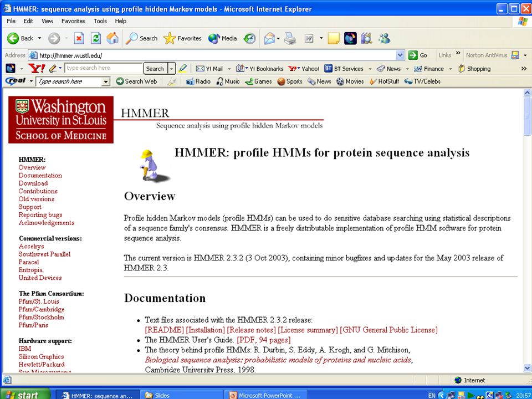Image resolution: width=532 pixels, height=399 pixels.
Task: Switch to Slides folder in taskbar
Action: pyautogui.click(x=182, y=395)
